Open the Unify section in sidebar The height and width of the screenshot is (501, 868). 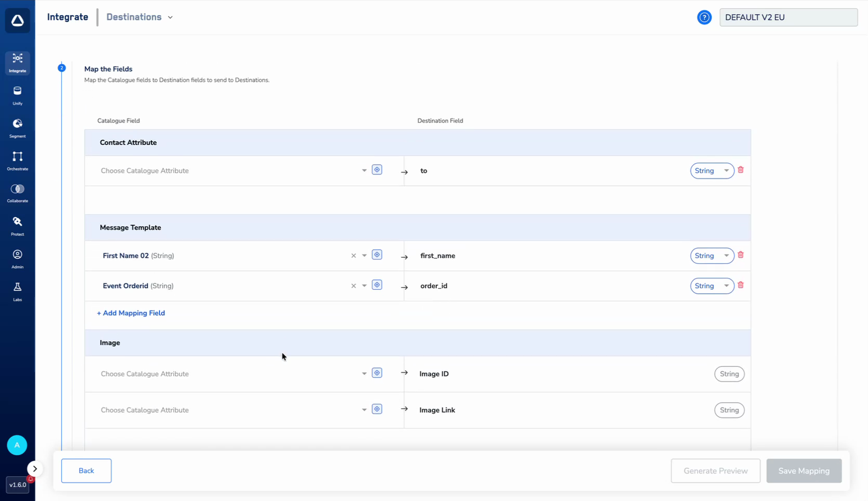[x=17, y=96]
